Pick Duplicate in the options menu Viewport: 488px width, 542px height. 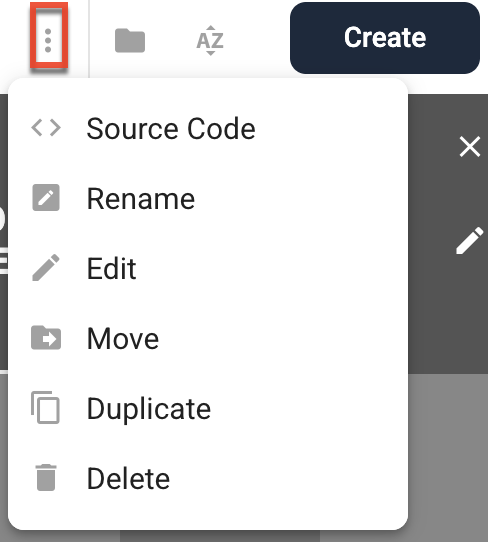tap(208, 409)
